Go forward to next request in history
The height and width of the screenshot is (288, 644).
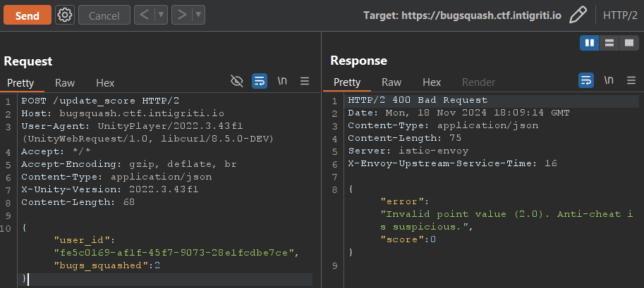click(x=182, y=15)
